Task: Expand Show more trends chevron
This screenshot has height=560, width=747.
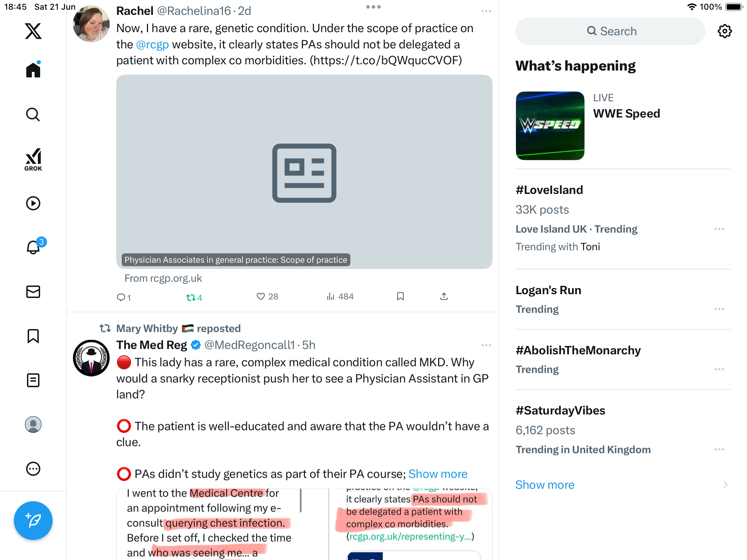Action: [726, 485]
